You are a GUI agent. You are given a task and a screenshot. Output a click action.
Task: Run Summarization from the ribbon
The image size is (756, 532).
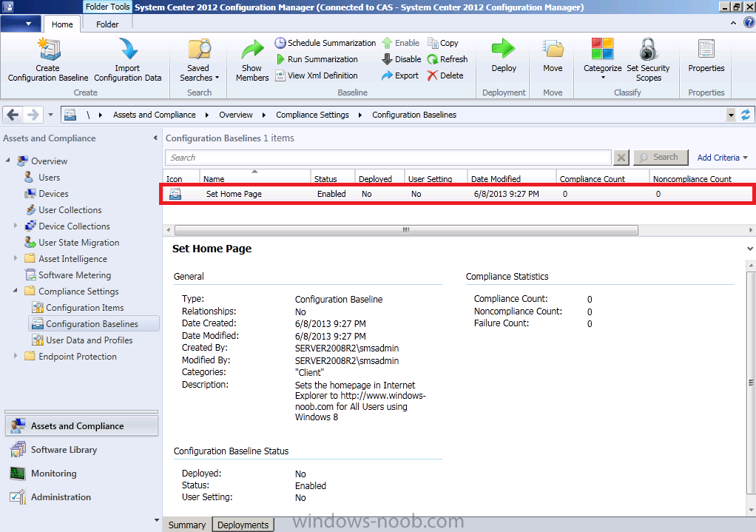pyautogui.click(x=317, y=59)
